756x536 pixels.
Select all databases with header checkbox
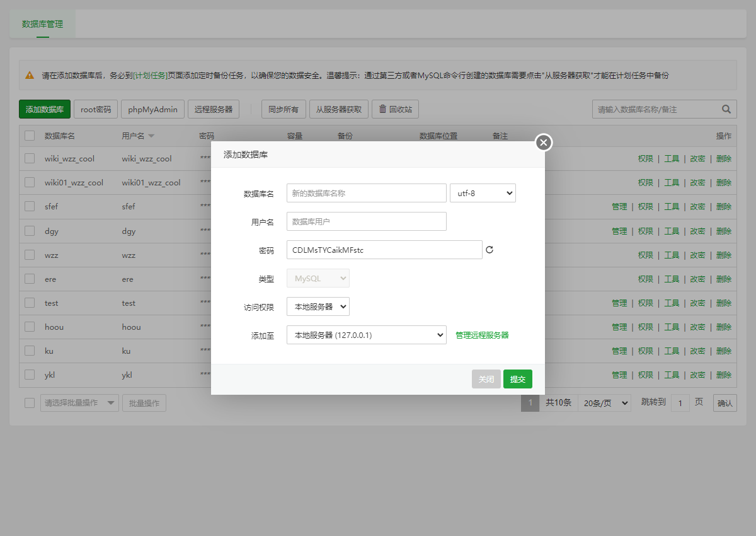pyautogui.click(x=29, y=135)
